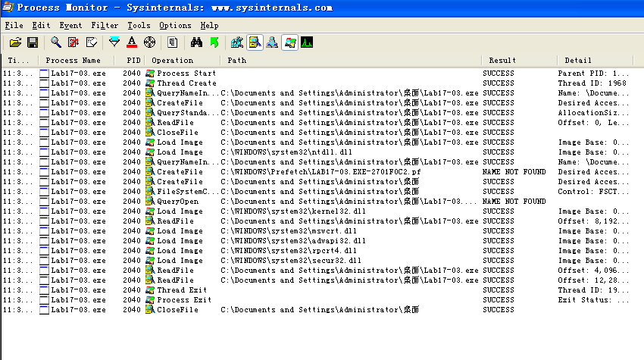Click the QueryStanda... operation icon
Viewport: 644px width, 360px height.
(x=150, y=113)
